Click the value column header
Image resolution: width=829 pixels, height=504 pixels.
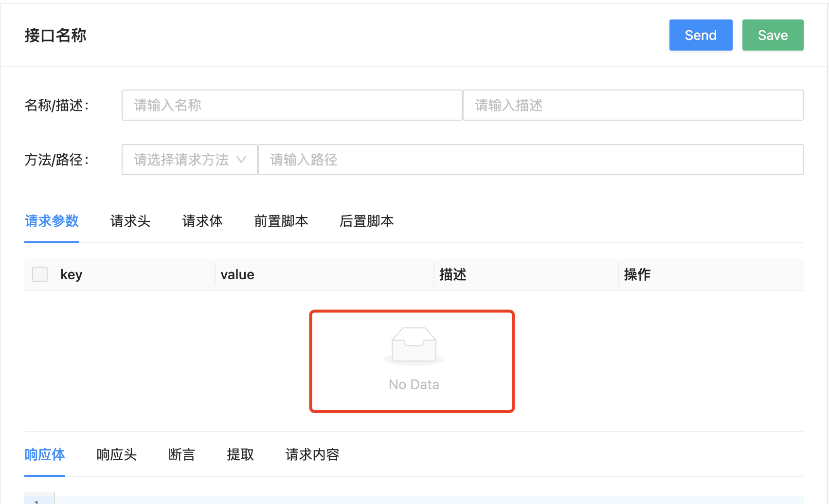point(237,275)
